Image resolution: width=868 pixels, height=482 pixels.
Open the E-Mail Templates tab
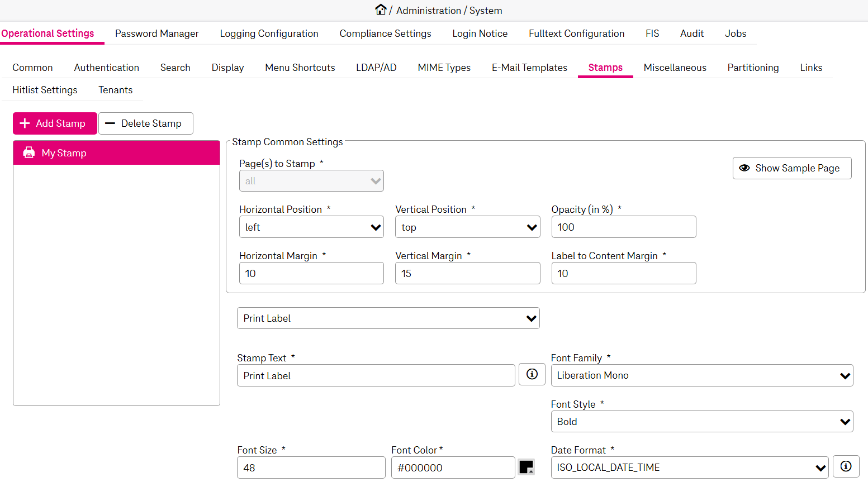529,68
